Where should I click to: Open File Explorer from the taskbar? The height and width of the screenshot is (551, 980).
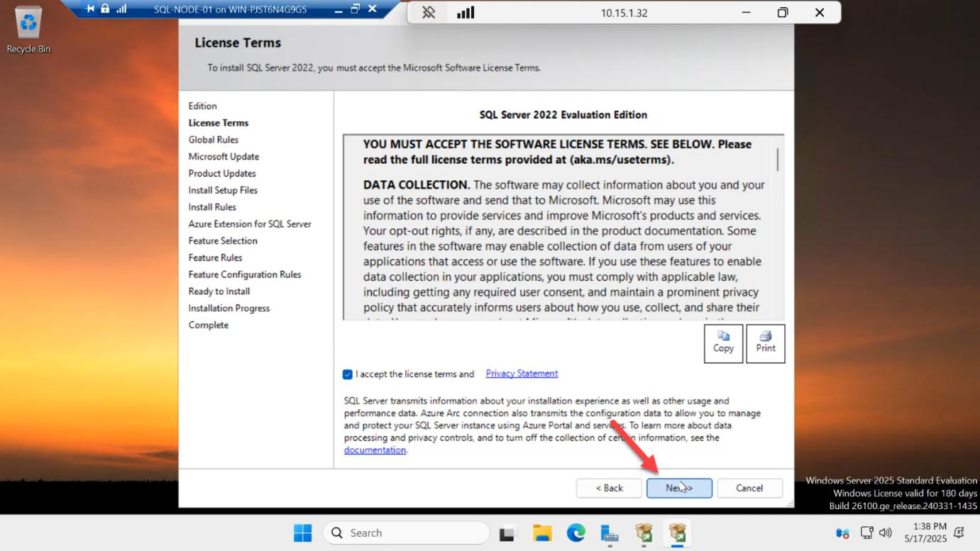tap(542, 533)
